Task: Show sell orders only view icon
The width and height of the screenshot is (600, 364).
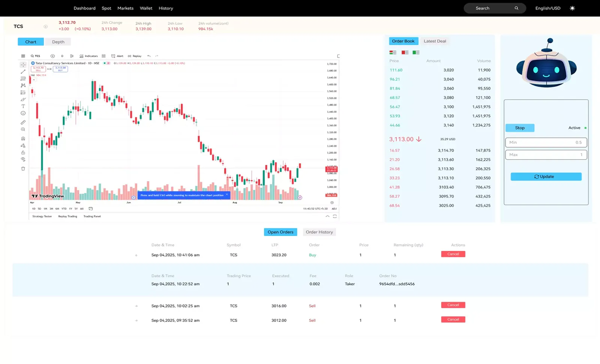Action: click(405, 52)
